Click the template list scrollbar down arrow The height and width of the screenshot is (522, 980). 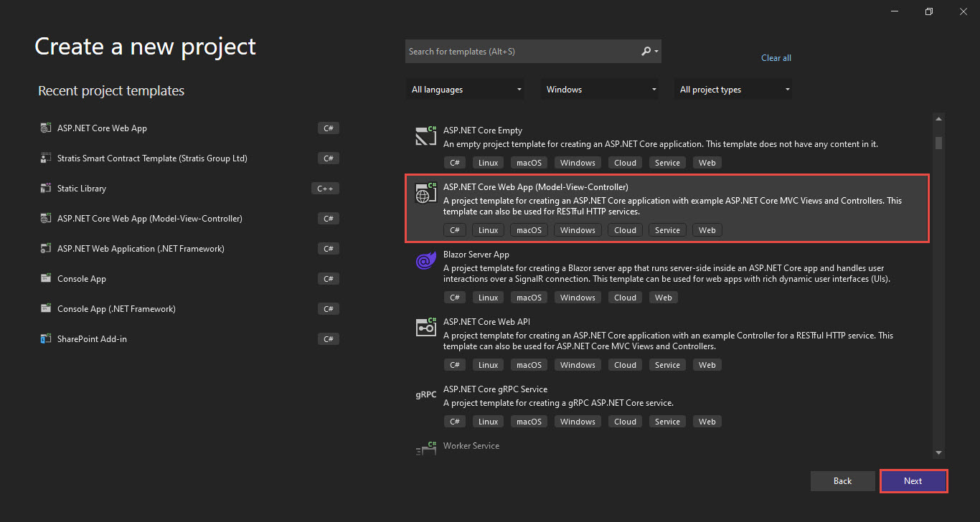[x=938, y=452]
